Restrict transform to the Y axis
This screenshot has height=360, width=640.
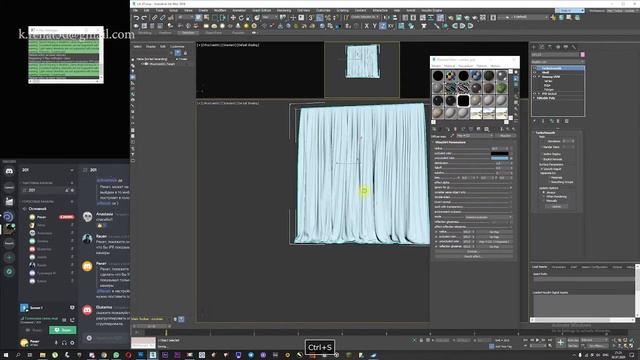click(374, 26)
